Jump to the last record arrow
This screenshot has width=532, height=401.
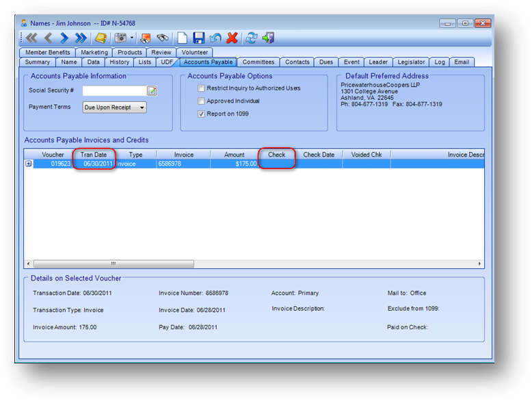tap(81, 38)
